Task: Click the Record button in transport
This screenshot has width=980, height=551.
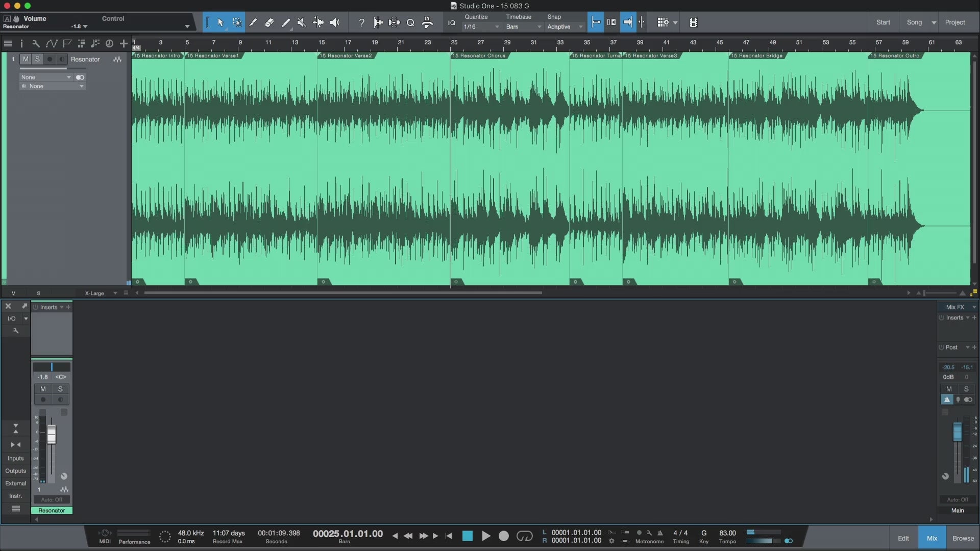Action: click(x=504, y=536)
